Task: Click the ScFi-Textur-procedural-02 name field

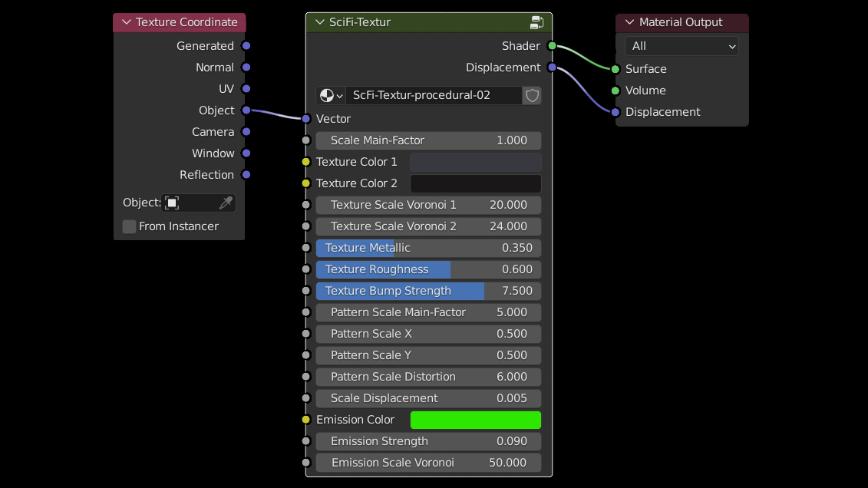Action: (434, 95)
